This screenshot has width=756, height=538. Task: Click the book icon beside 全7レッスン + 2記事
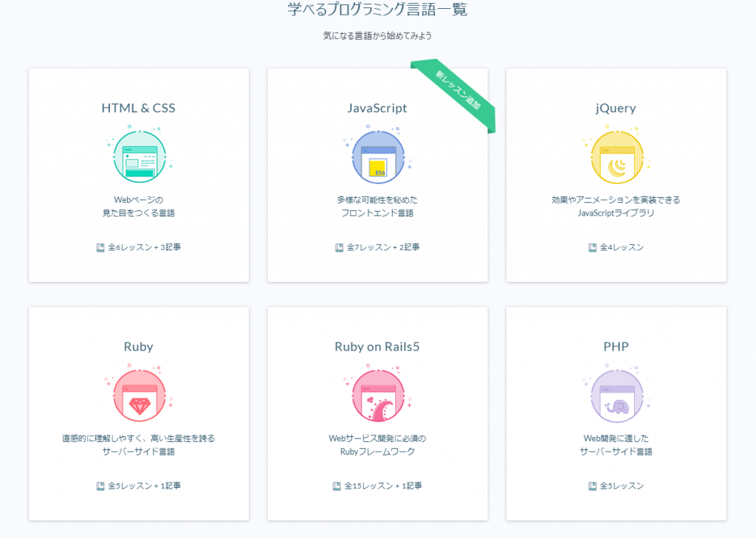[339, 248]
